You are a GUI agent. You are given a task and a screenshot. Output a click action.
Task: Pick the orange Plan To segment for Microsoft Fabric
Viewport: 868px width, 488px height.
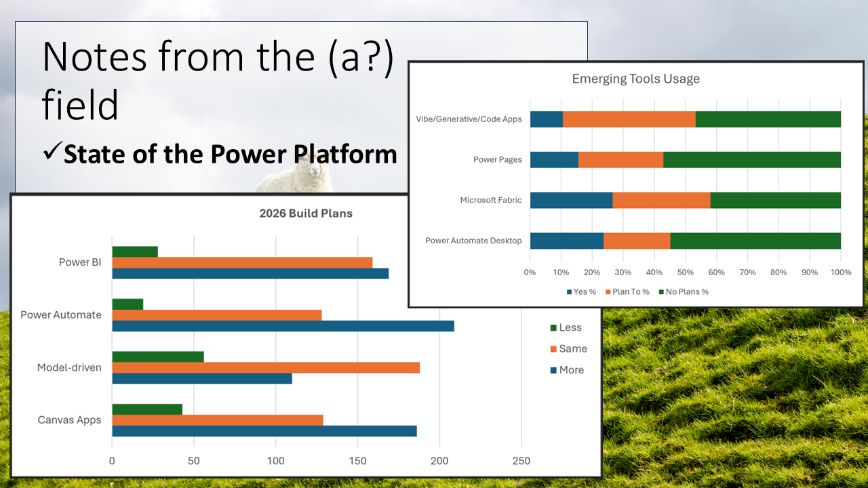662,200
